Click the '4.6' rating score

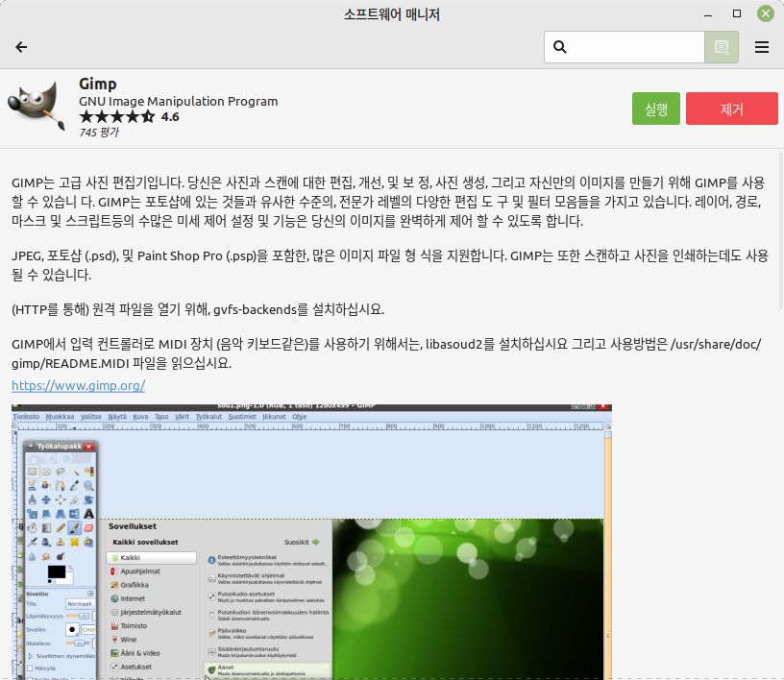[x=170, y=117]
